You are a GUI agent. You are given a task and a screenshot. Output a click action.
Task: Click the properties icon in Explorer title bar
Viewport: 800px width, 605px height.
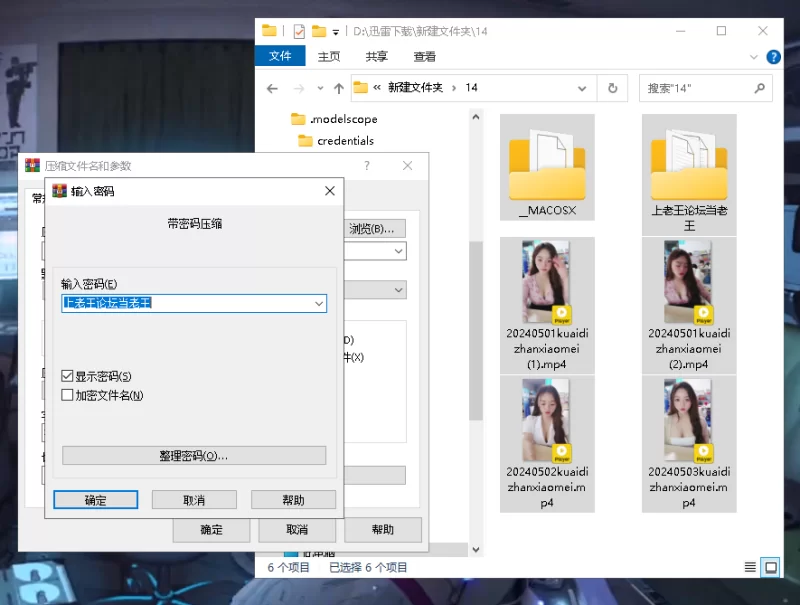pos(299,31)
